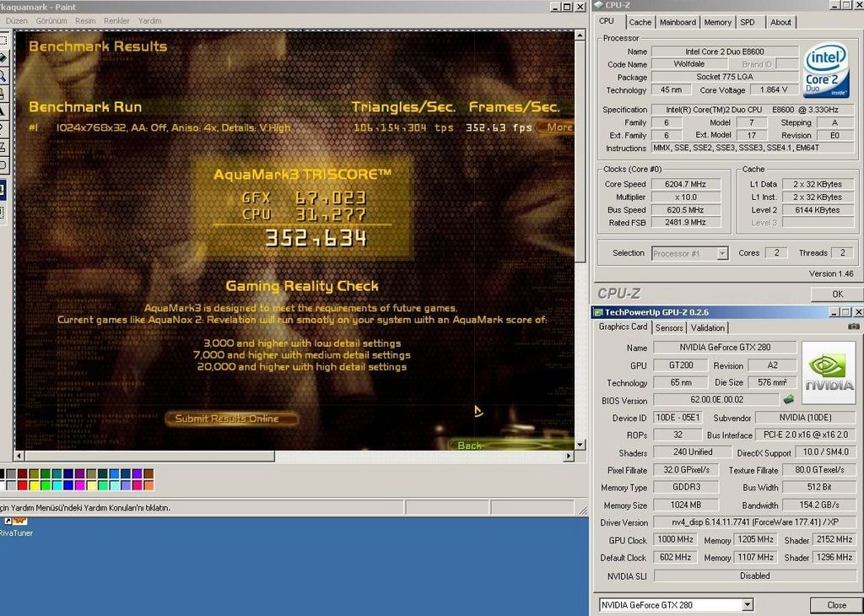Pick the bright red color swatch
The image size is (864, 616).
tap(22, 485)
